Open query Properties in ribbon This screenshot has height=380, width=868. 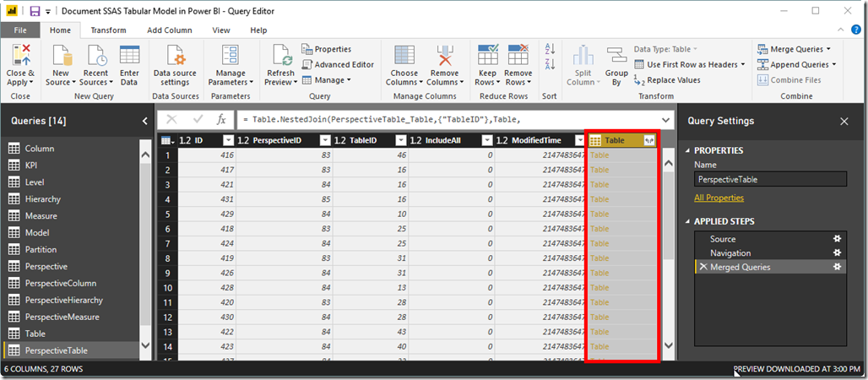[x=327, y=49]
